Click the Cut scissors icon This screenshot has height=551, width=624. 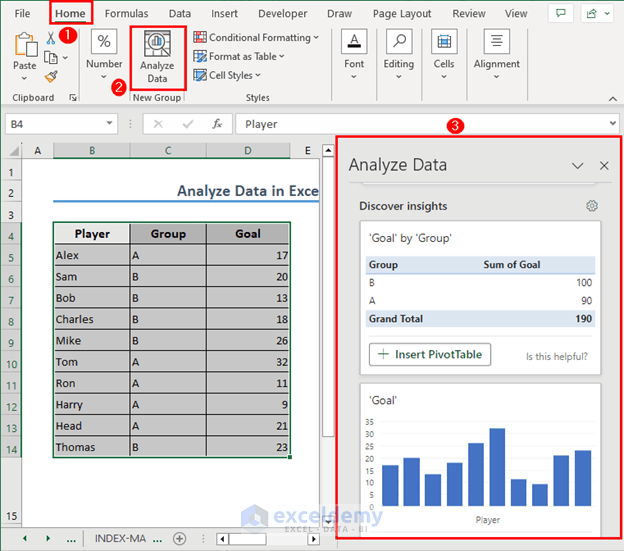[51, 38]
